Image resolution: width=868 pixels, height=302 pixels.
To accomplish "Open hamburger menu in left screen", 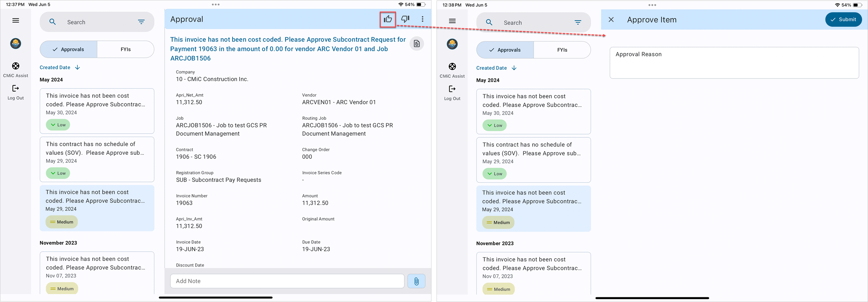I will tap(16, 21).
